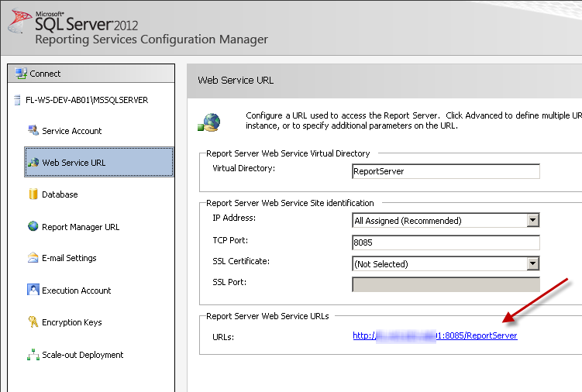Screen dimensions: 582x392
Task: Click the 'SSL Certificate:' label
Action: [241, 261]
